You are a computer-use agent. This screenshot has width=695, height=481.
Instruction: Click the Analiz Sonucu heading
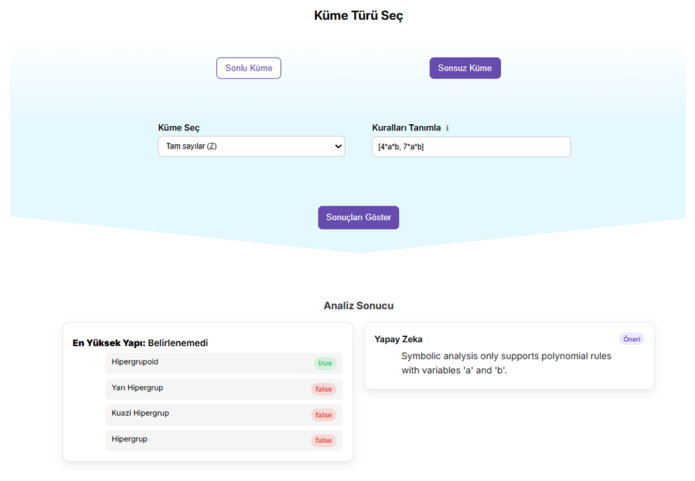358,305
